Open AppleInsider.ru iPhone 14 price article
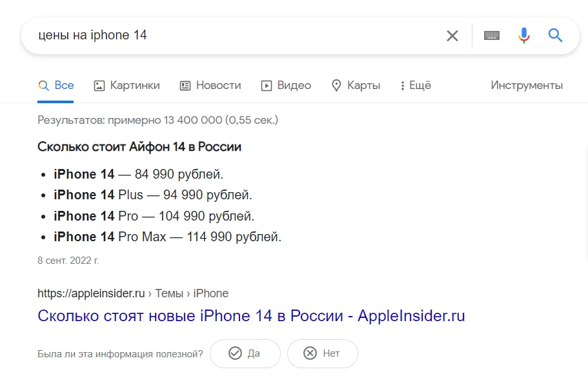The image size is (588, 385). pyautogui.click(x=251, y=316)
